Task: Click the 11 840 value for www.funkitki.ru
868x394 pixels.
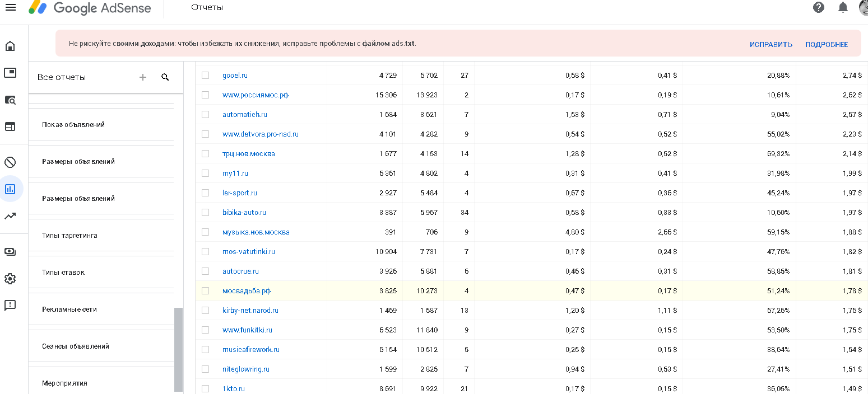Action: (x=428, y=330)
